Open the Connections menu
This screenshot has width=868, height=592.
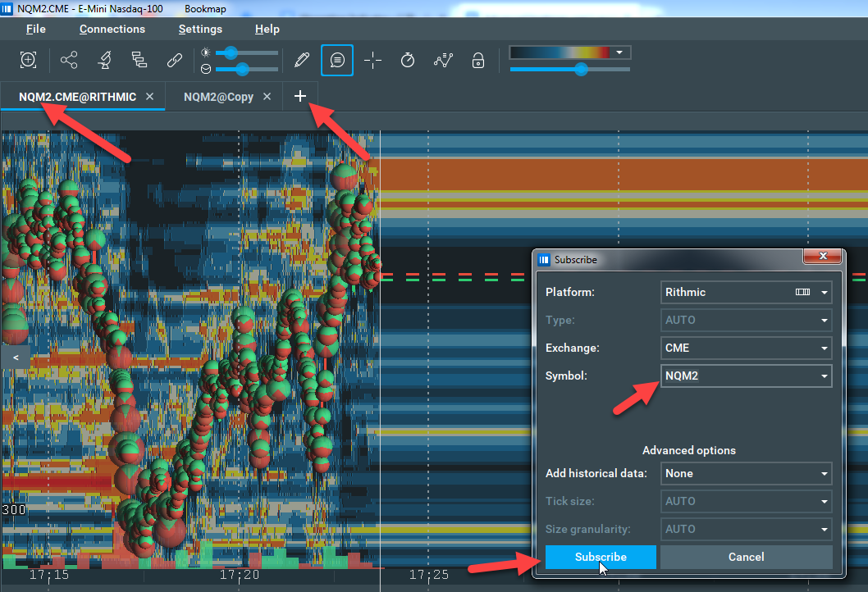click(x=112, y=29)
